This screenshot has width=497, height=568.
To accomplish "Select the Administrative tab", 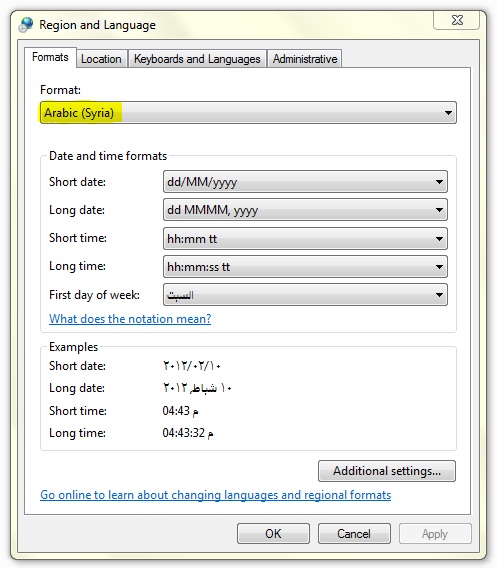I will click(305, 59).
